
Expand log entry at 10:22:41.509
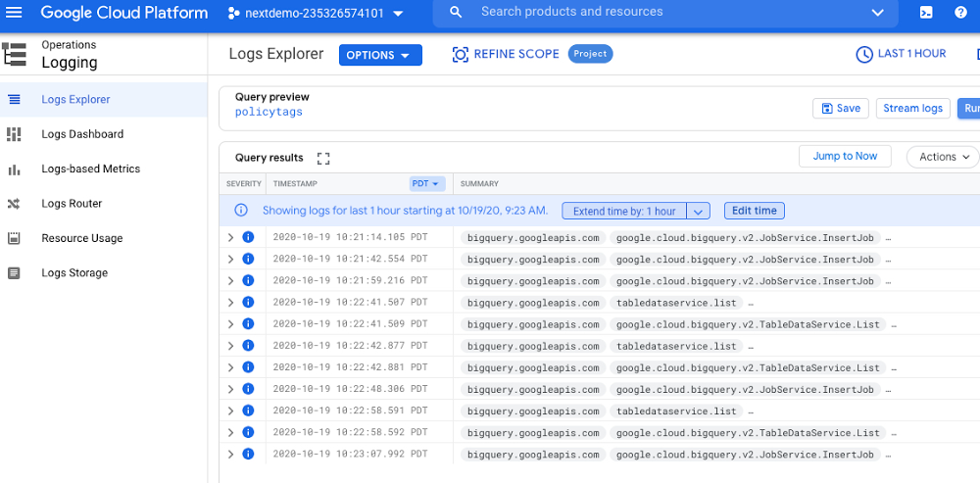coord(230,324)
